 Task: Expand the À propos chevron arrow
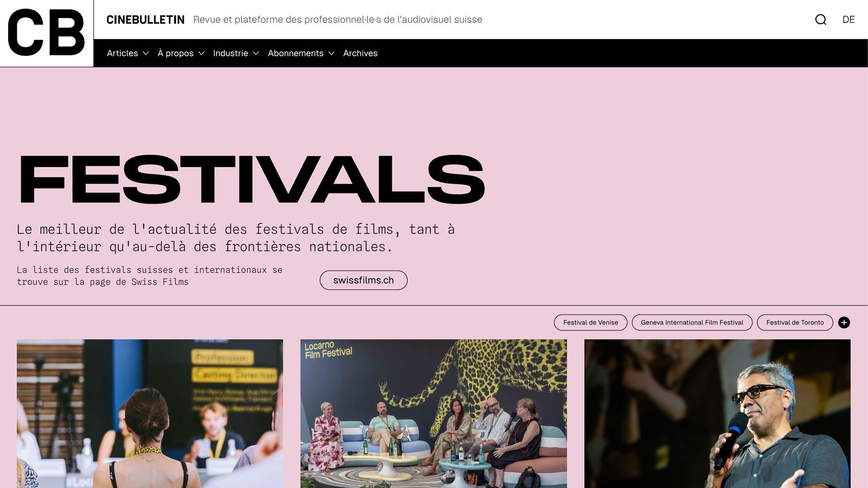point(201,53)
